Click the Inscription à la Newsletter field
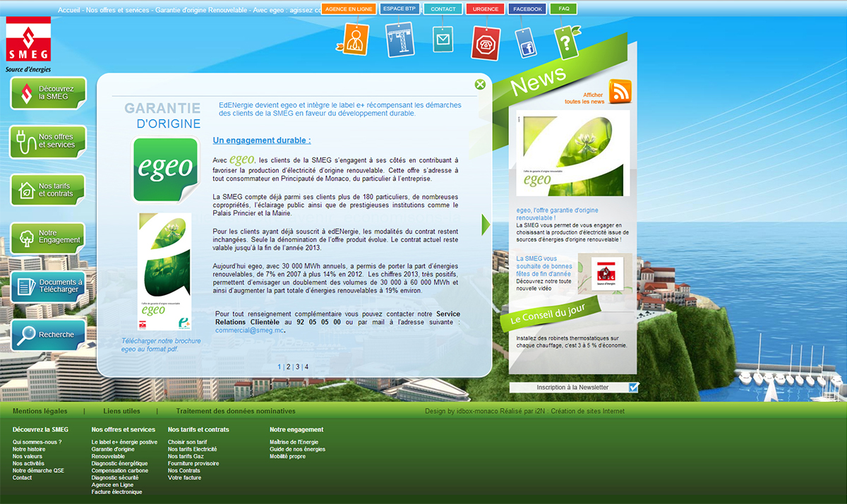This screenshot has height=504, width=847. [573, 388]
